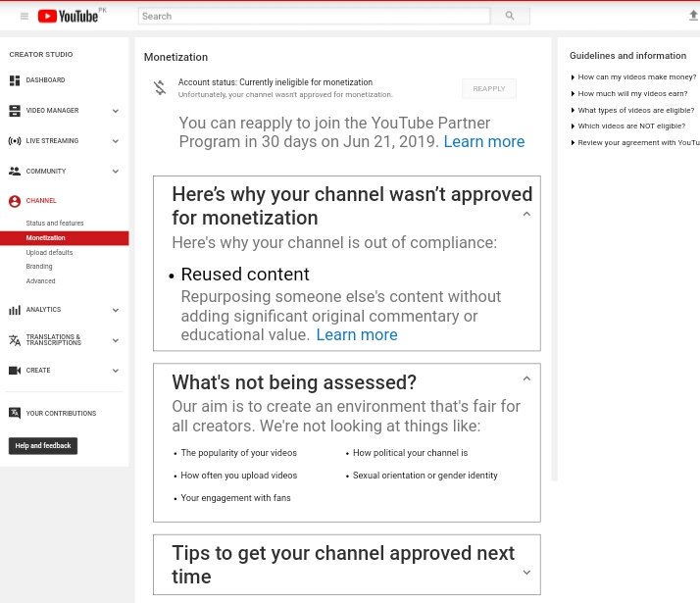Click 'How political your channel is' text
This screenshot has width=700, height=603.
410,453
